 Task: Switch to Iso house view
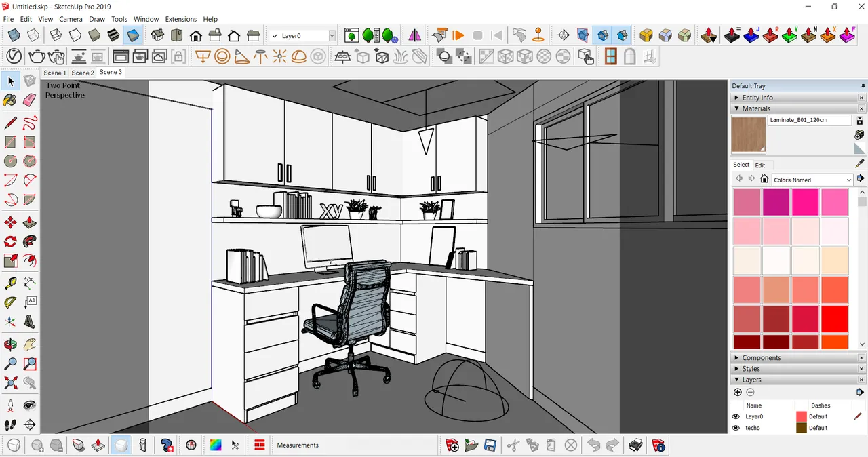[x=157, y=35]
